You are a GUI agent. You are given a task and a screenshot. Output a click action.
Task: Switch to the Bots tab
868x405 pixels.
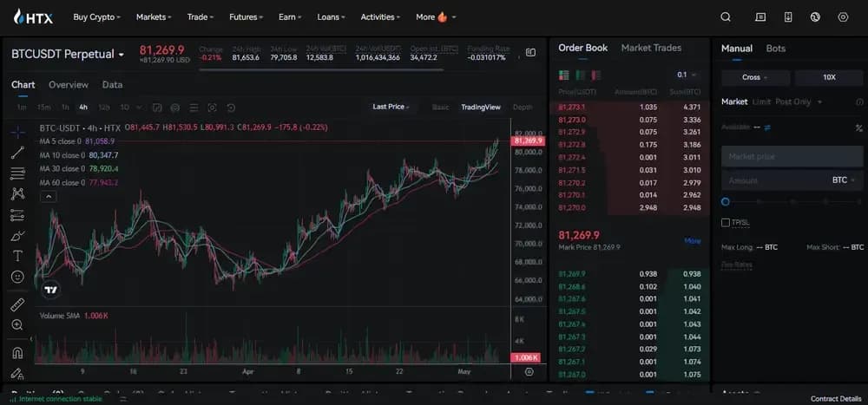click(x=775, y=49)
